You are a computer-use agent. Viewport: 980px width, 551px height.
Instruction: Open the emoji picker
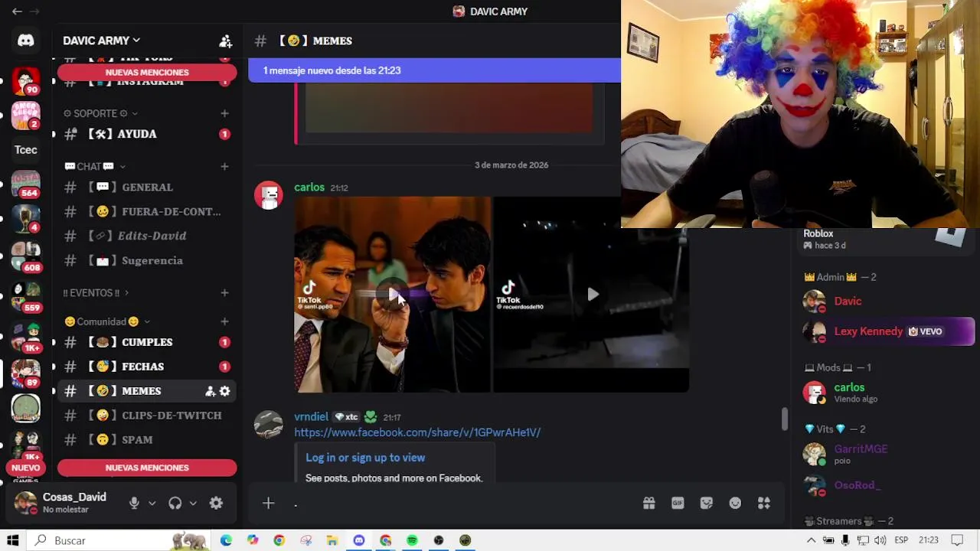(x=735, y=503)
